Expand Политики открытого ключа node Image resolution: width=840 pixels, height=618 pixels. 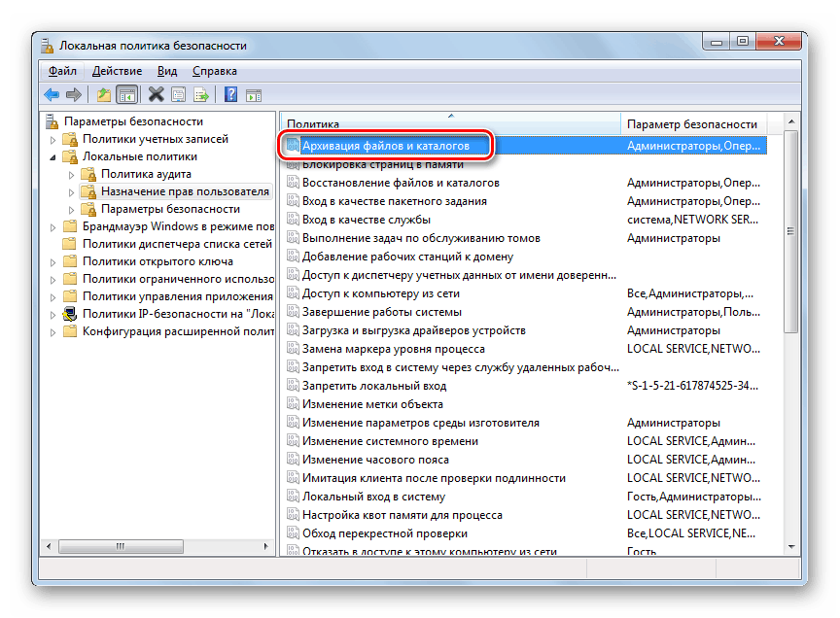pyautogui.click(x=52, y=262)
